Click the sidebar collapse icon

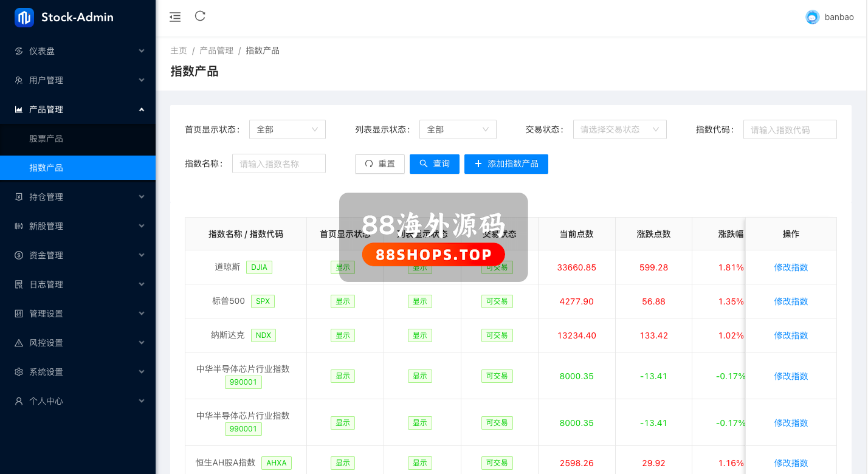[175, 17]
